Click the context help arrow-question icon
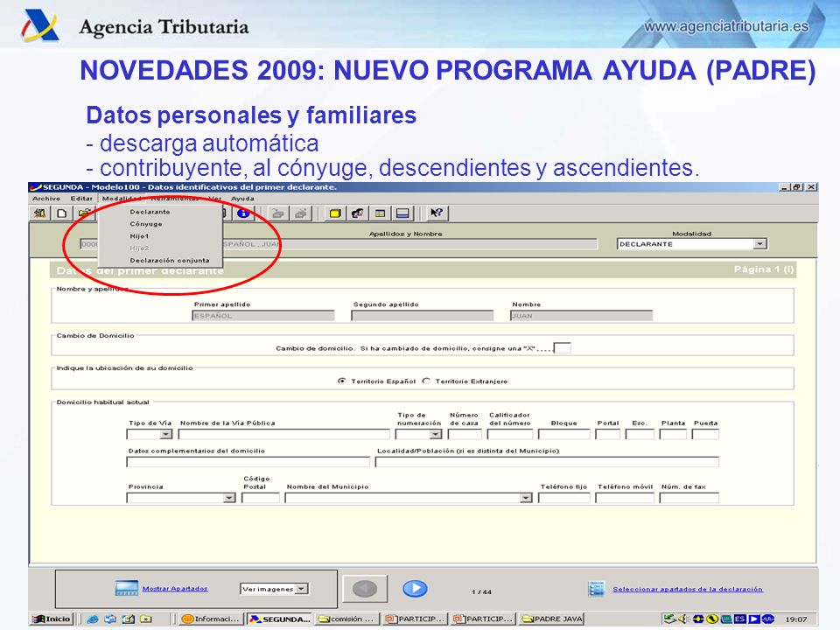The height and width of the screenshot is (630, 840). coord(436,213)
